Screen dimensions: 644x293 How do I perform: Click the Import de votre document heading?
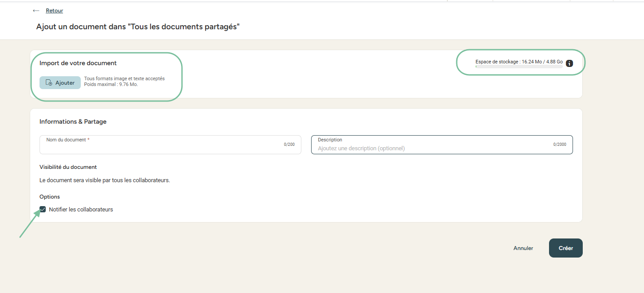pos(78,63)
